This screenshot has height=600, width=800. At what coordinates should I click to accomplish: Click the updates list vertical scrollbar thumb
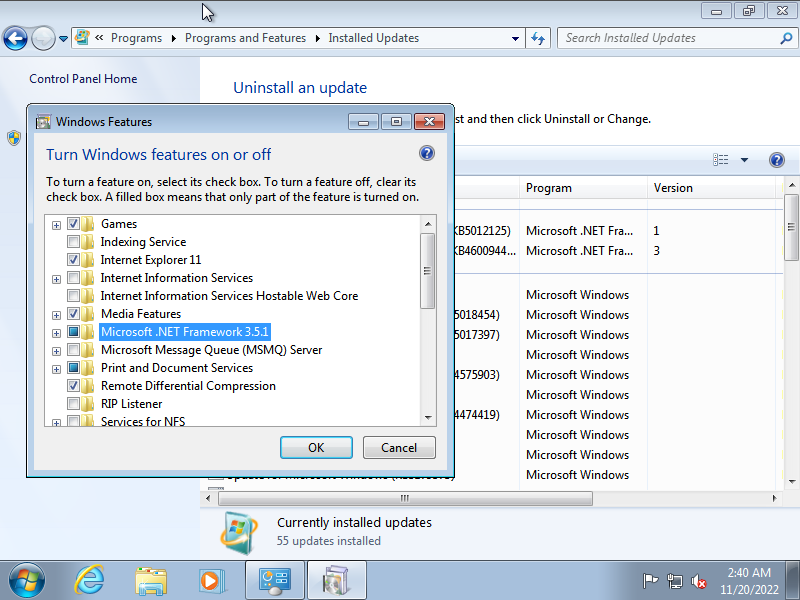(x=791, y=227)
